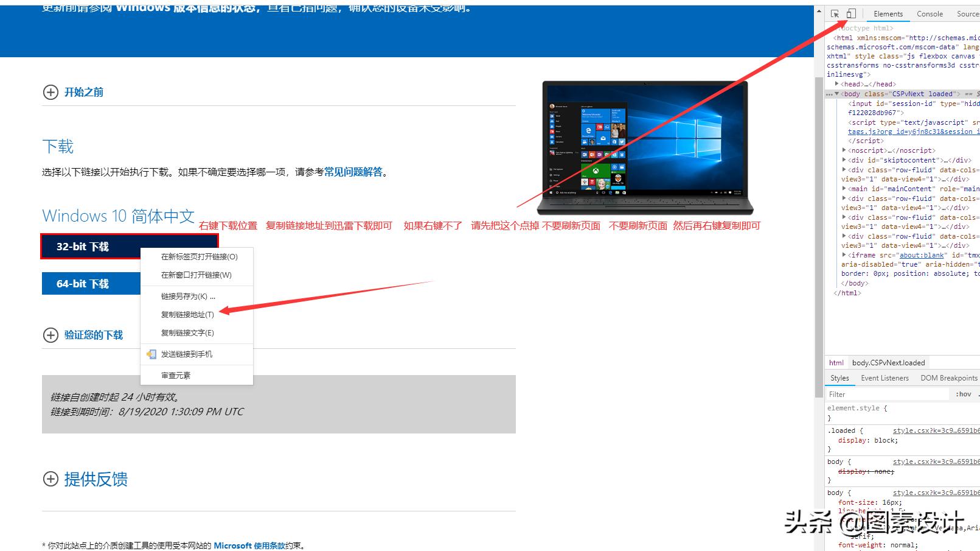Expand the head node
The image size is (980, 551).
click(837, 84)
